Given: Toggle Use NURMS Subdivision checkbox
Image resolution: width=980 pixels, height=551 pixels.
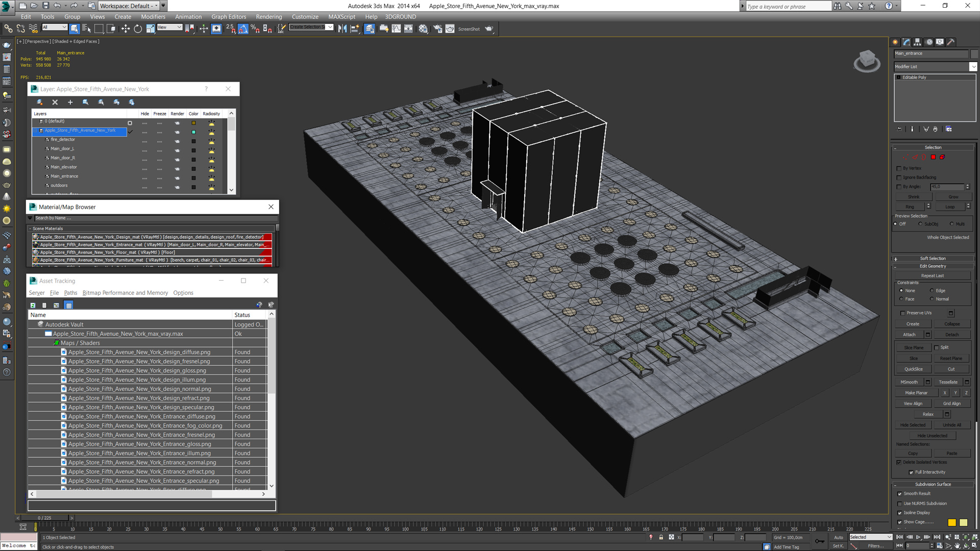Looking at the screenshot, I should click(899, 504).
